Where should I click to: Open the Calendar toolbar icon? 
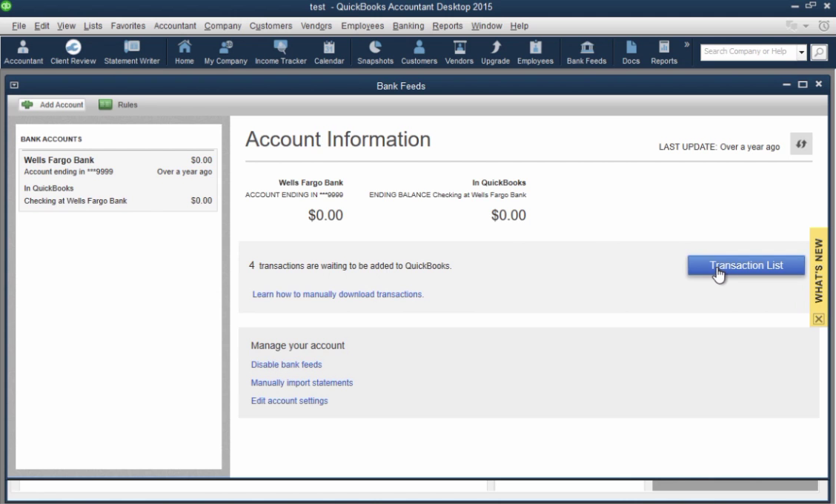pyautogui.click(x=329, y=53)
